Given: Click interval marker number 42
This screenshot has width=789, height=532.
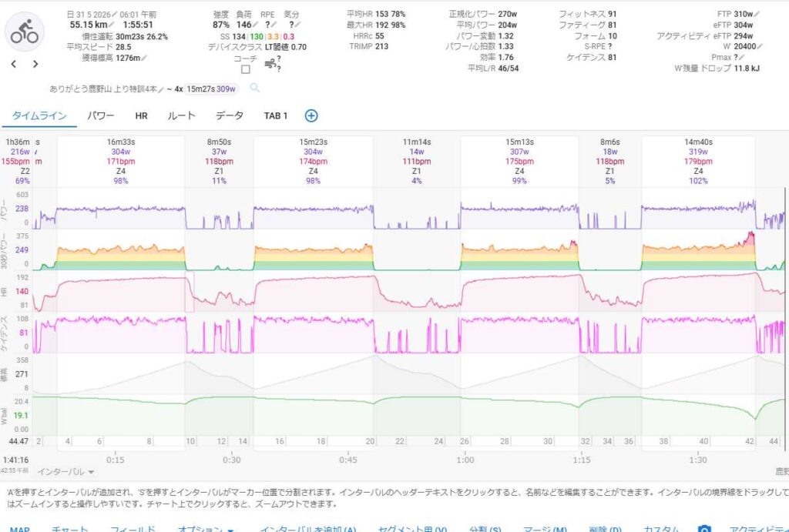Looking at the screenshot, I should click(750, 441).
